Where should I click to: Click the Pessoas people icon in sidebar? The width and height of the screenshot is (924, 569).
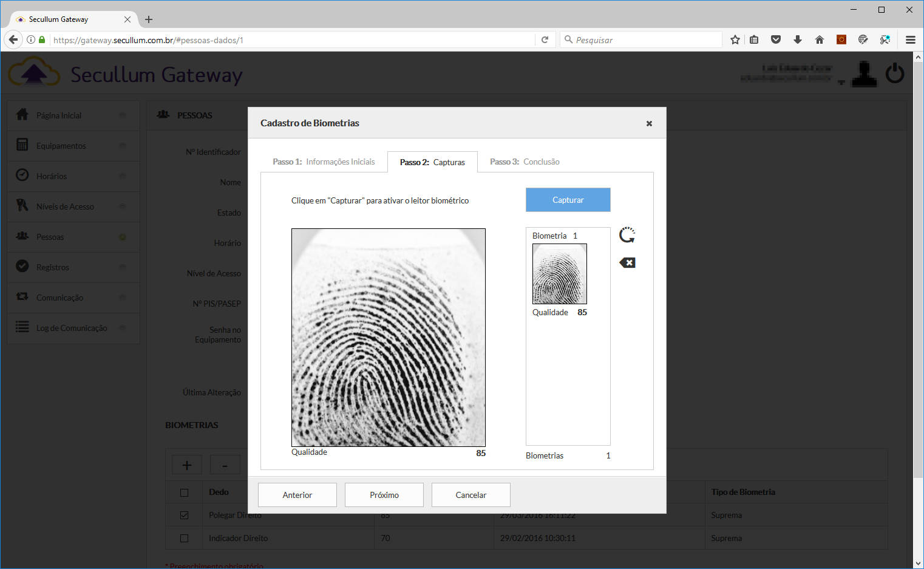click(x=22, y=236)
